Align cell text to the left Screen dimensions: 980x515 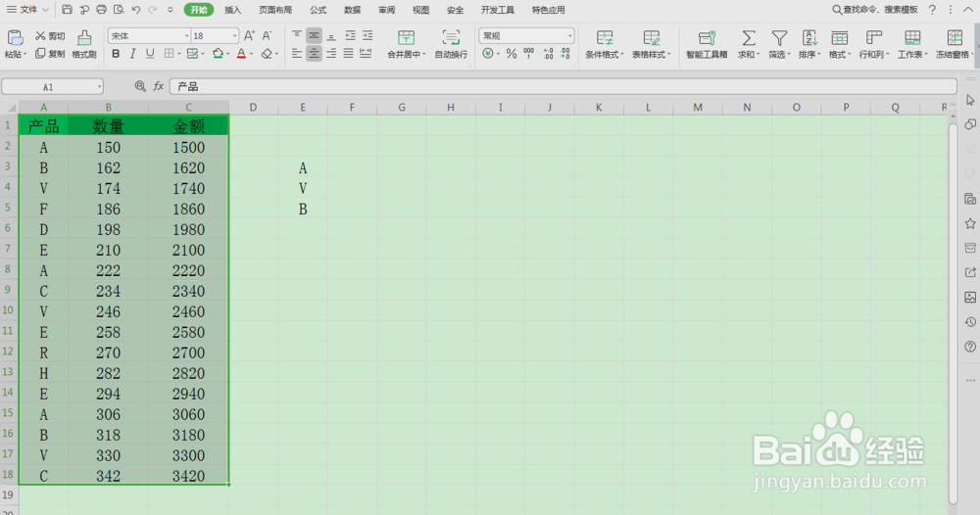297,54
